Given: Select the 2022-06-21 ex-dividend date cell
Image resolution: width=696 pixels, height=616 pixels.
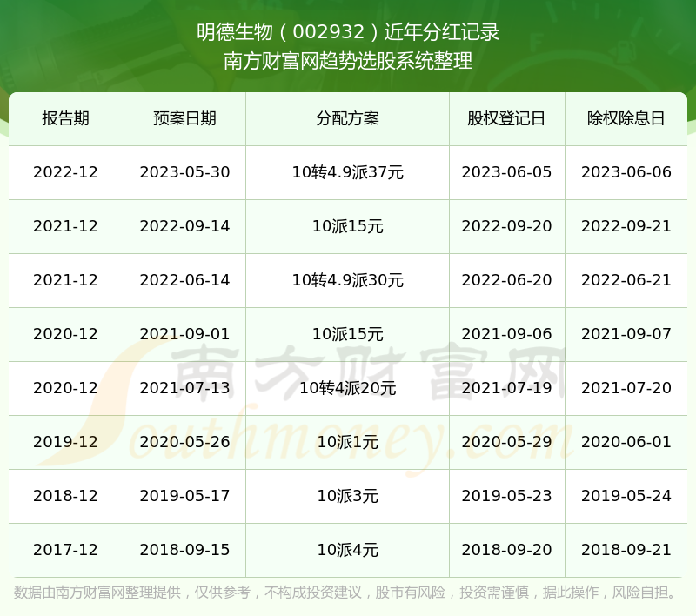Looking at the screenshot, I should (626, 280).
